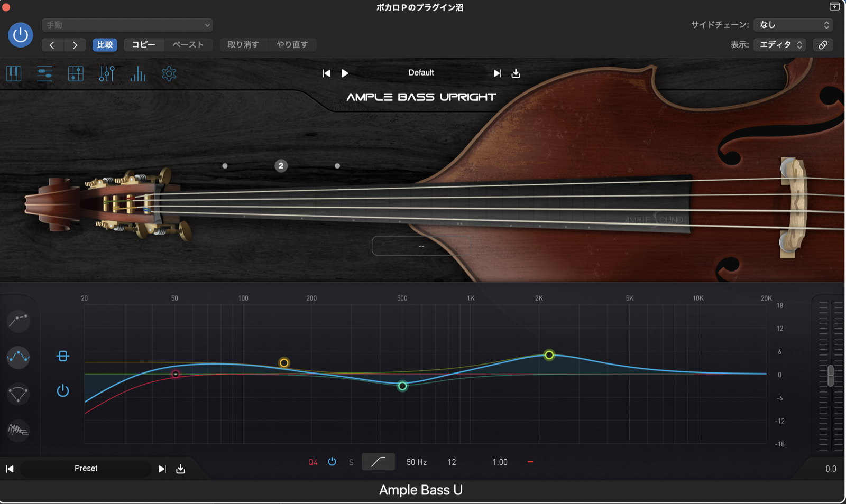Remove band with the red minus button
The height and width of the screenshot is (504, 846).
tap(530, 462)
